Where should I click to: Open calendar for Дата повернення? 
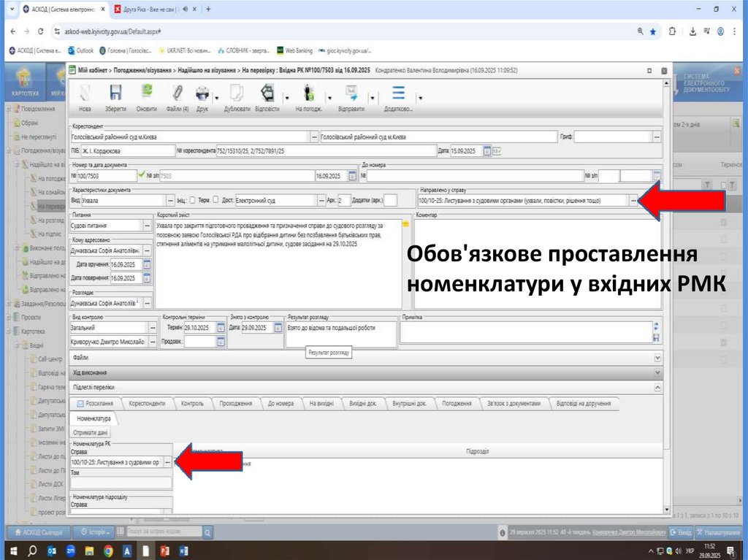coord(147,277)
